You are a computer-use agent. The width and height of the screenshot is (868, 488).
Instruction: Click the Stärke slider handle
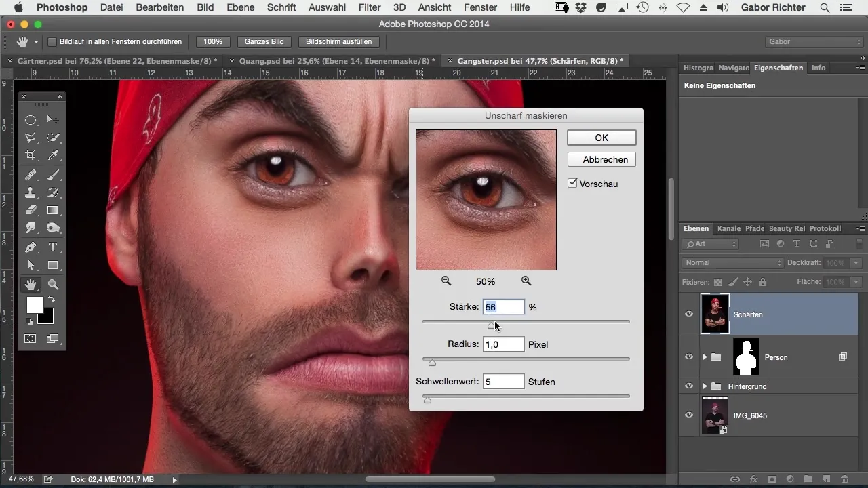(x=491, y=325)
